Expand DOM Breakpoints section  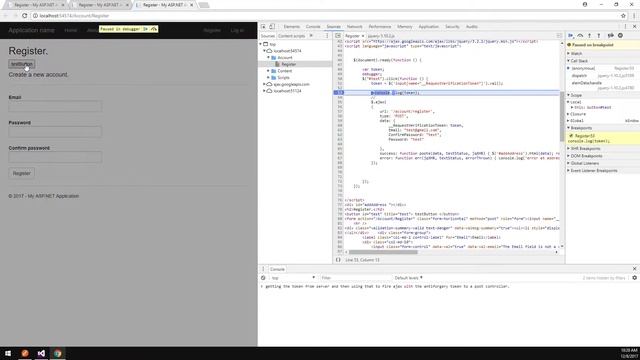(x=585, y=156)
